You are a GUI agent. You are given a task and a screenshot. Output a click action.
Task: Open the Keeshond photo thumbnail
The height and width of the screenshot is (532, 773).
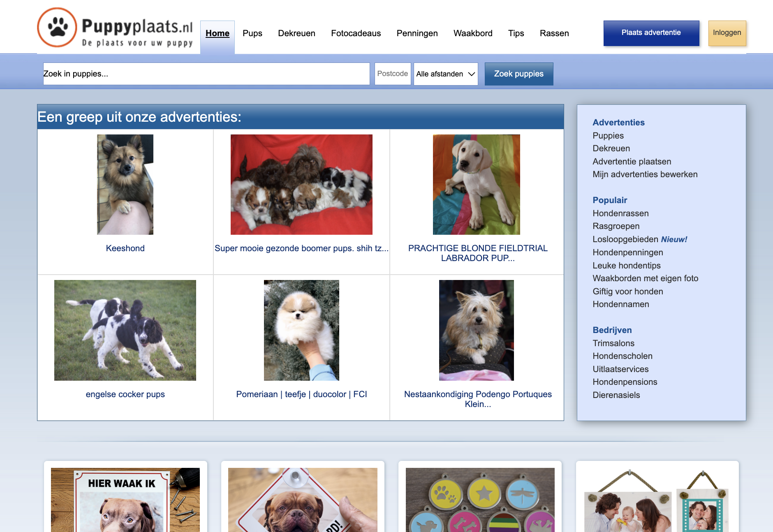[x=125, y=185]
